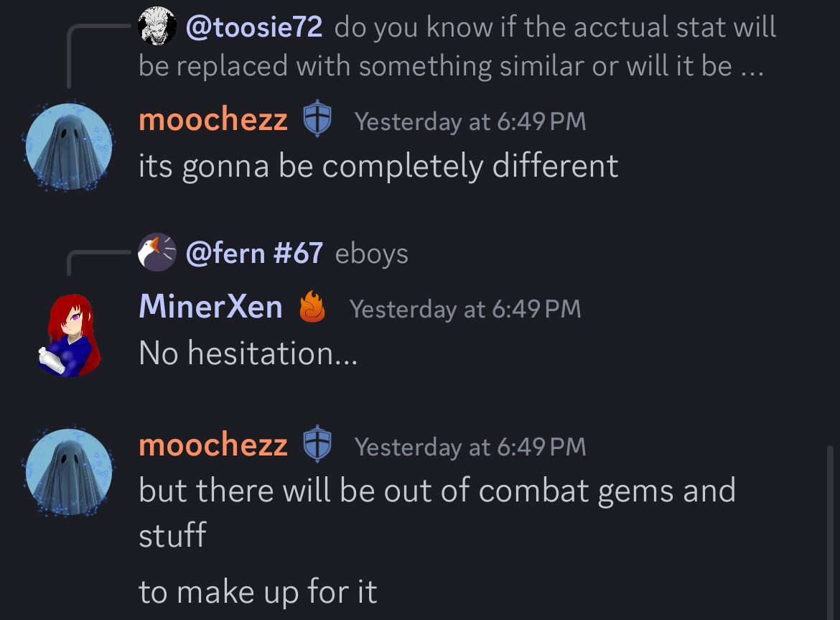Open MinerXen's red-haired avatar
Screen dimensions: 840x620
click(x=69, y=334)
